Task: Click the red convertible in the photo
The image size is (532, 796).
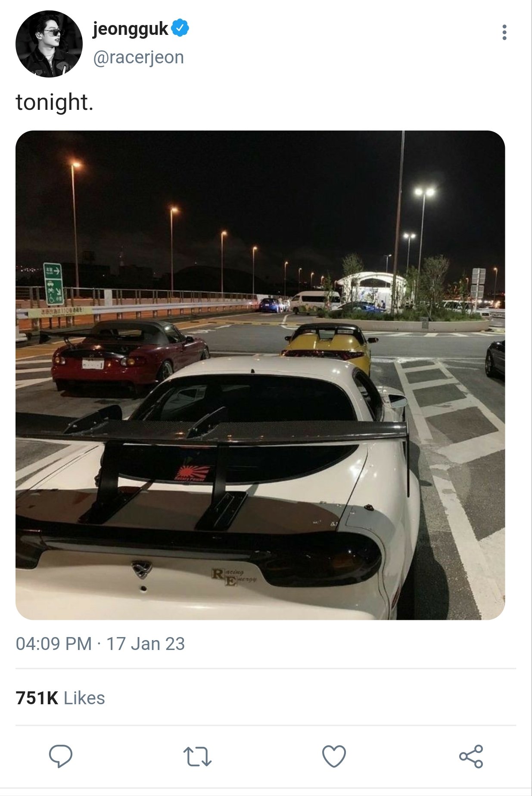Action: coord(129,357)
